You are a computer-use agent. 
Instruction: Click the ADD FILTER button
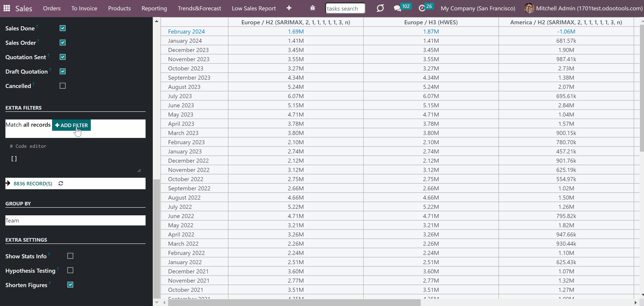point(71,125)
